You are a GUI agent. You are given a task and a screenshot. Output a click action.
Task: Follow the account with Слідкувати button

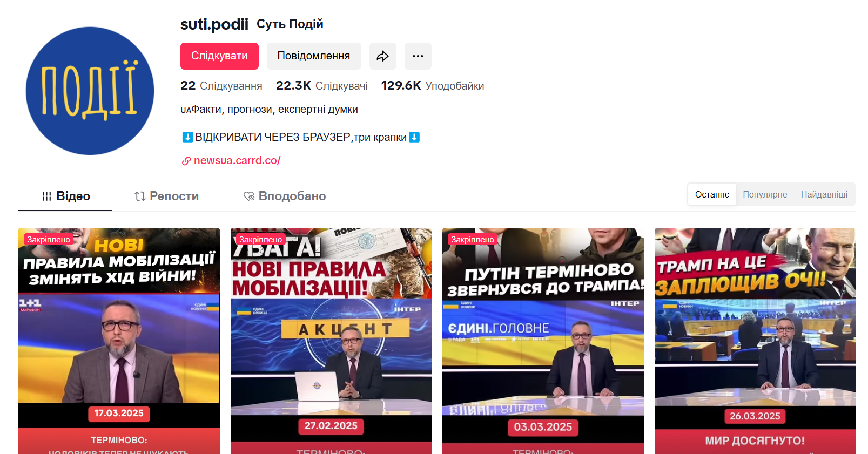tap(219, 56)
